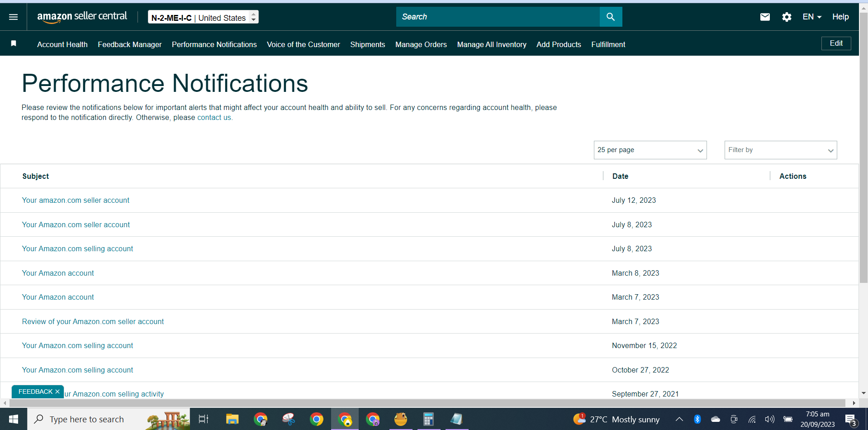Go to Shipments
This screenshot has width=868, height=430.
pos(368,44)
